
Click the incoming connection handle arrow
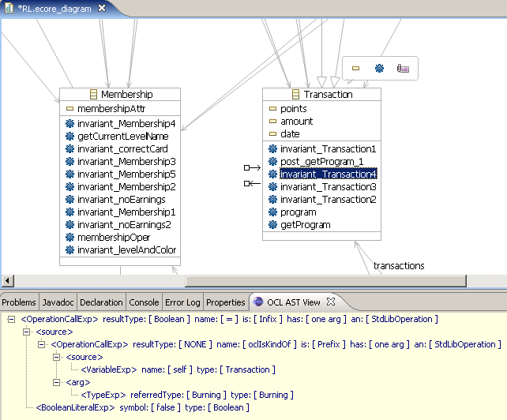(x=252, y=183)
